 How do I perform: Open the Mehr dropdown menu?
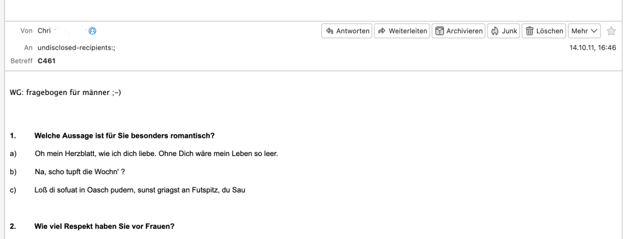584,31
